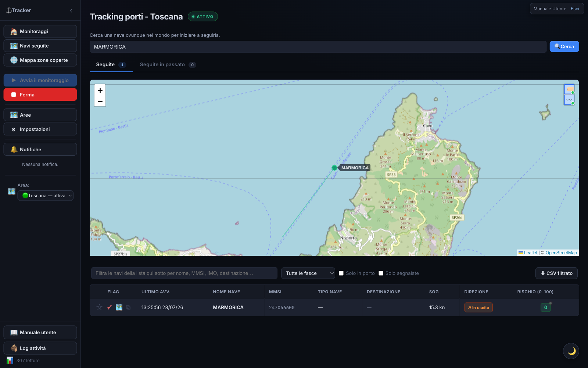Stop monitoring with the Ferma button
The width and height of the screenshot is (588, 368).
[x=40, y=95]
